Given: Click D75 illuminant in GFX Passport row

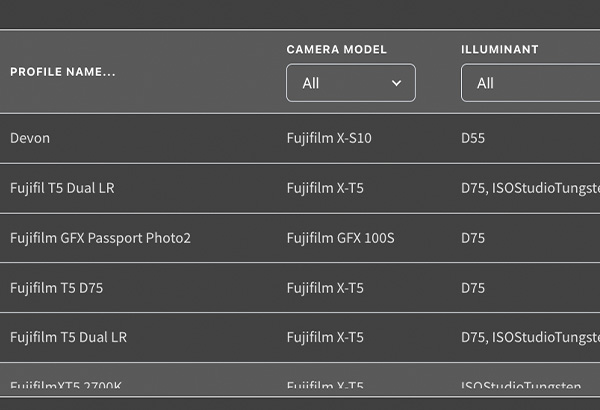Looking at the screenshot, I should [473, 238].
